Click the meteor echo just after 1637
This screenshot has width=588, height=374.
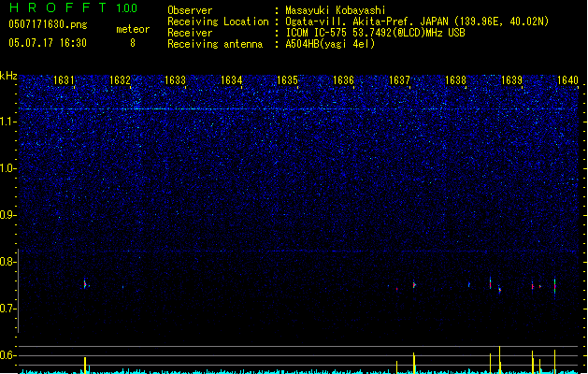[414, 285]
